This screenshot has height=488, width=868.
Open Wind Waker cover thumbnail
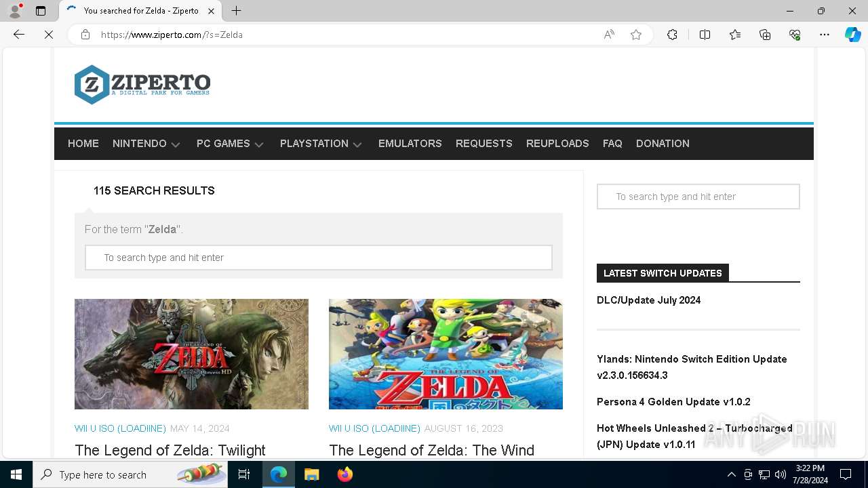pyautogui.click(x=446, y=354)
